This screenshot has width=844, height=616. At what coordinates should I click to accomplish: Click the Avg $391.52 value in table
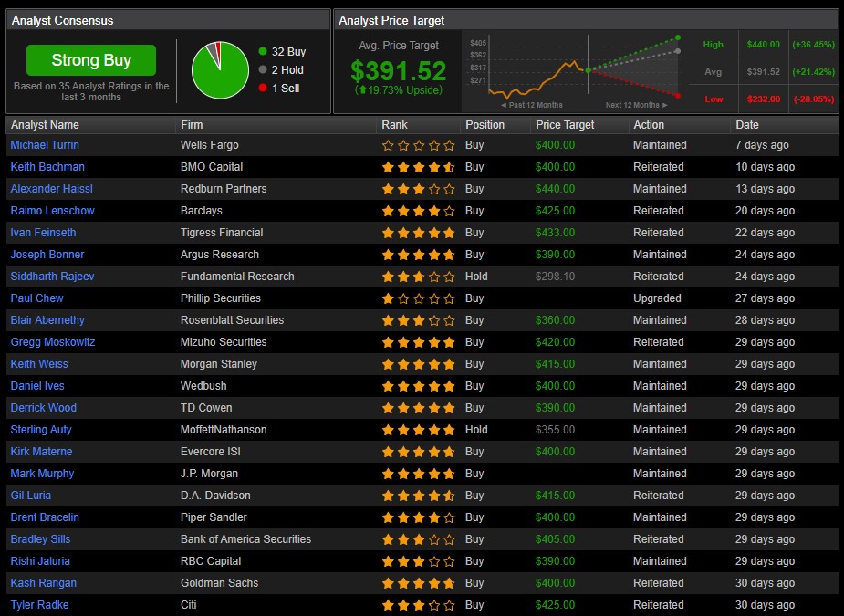(764, 71)
